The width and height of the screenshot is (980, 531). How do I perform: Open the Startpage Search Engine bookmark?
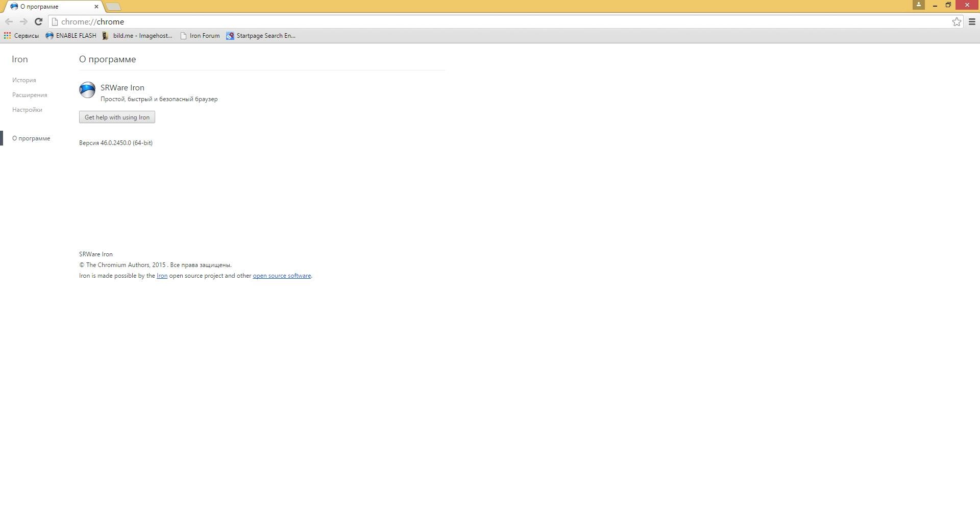[x=261, y=36]
